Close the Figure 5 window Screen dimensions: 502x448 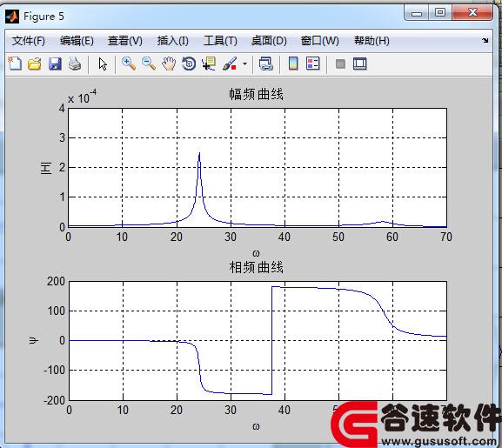(472, 13)
